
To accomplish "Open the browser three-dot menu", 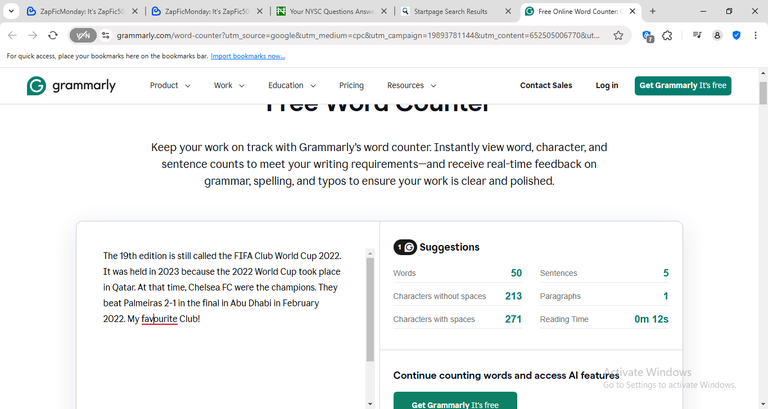I will click(x=755, y=35).
